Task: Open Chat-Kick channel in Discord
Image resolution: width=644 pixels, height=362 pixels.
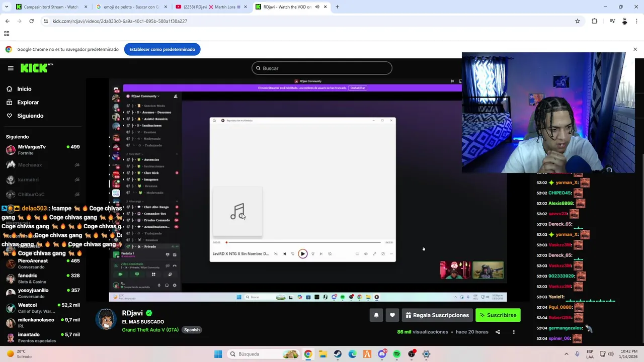Action: tap(151, 173)
